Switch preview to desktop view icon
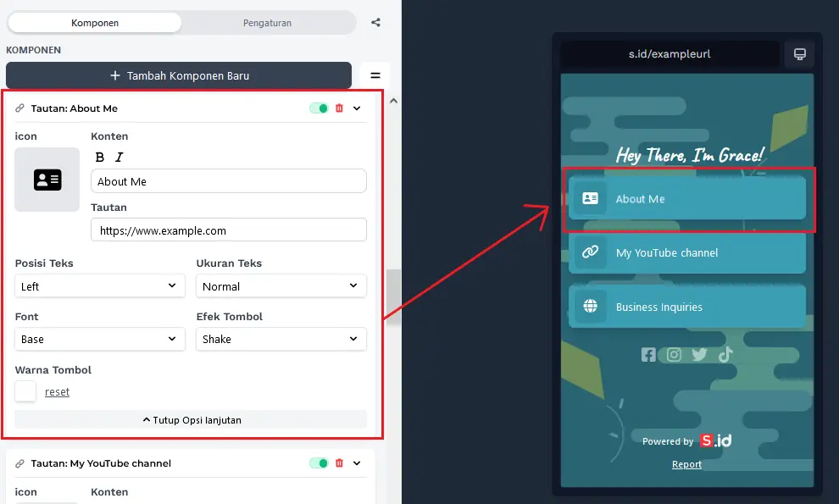839x504 pixels. tap(799, 54)
